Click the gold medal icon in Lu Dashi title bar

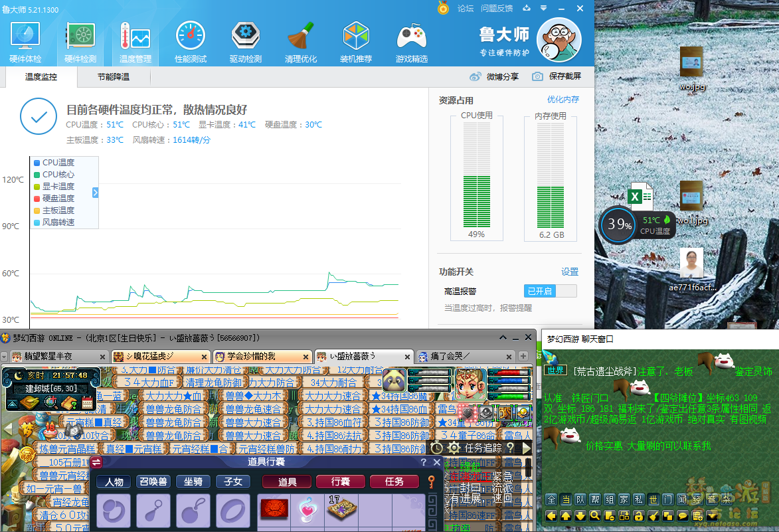pos(443,8)
